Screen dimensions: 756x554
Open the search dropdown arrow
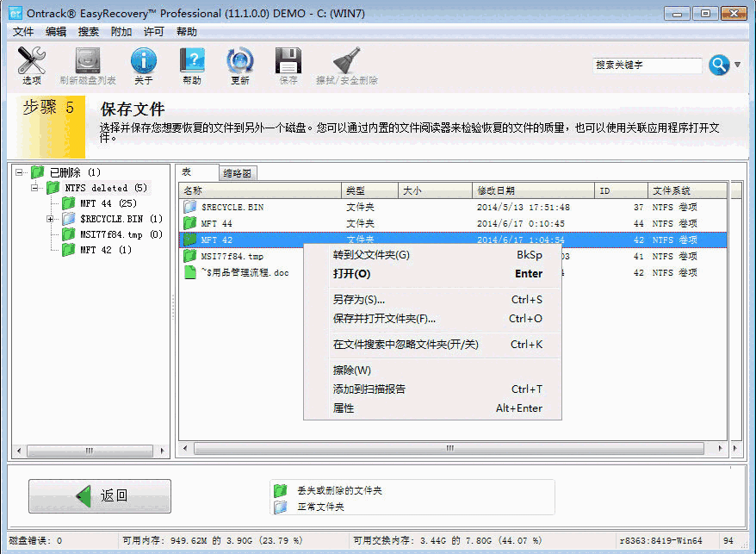tap(737, 65)
